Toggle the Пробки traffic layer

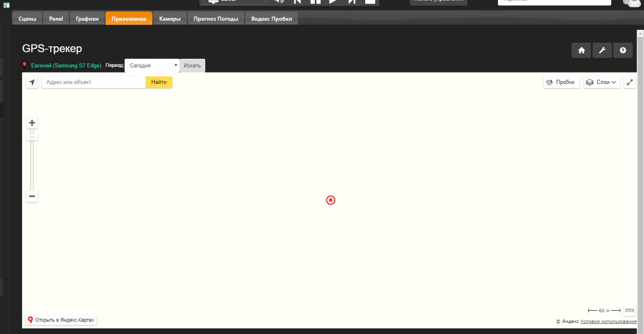(x=561, y=82)
